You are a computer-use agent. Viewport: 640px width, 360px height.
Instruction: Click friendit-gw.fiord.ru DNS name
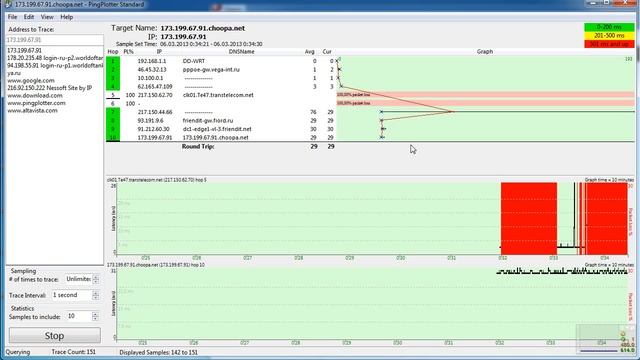(x=208, y=120)
